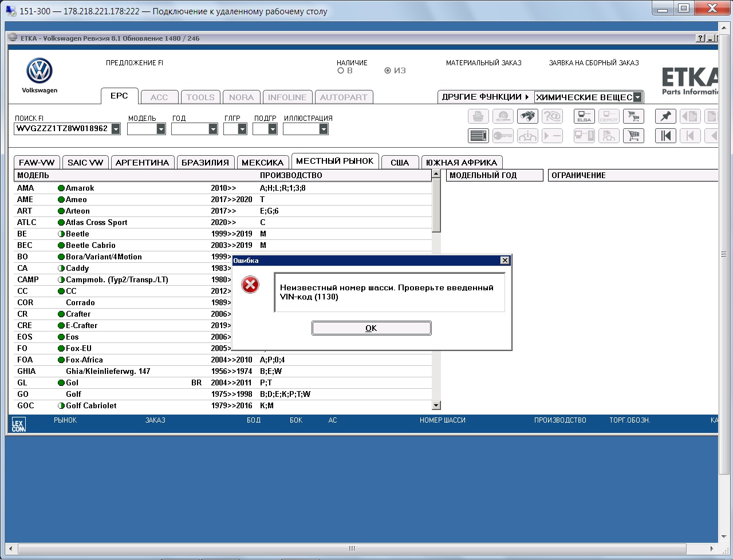
Task: Expand the ИЛЛЮСТРАЦИЯ dropdown
Action: [324, 129]
